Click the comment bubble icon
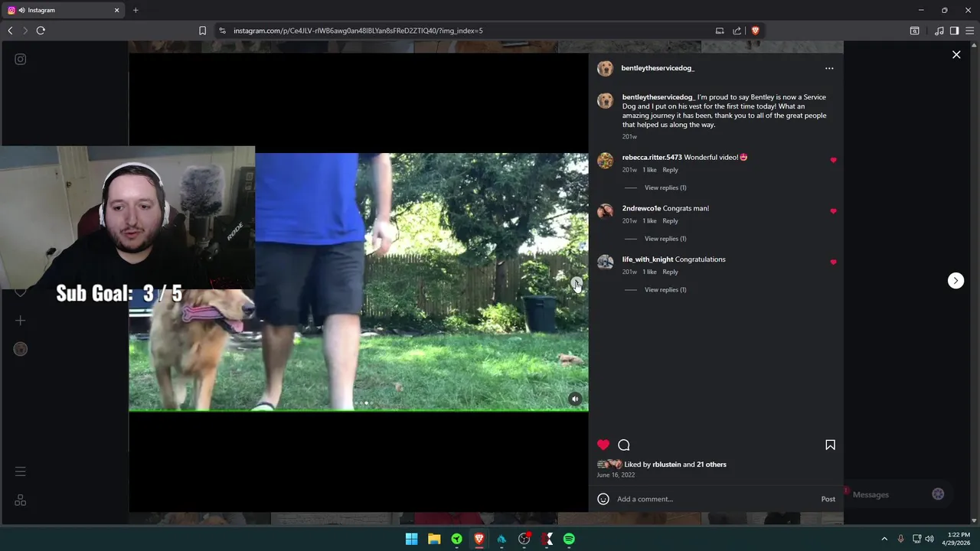 tap(624, 445)
